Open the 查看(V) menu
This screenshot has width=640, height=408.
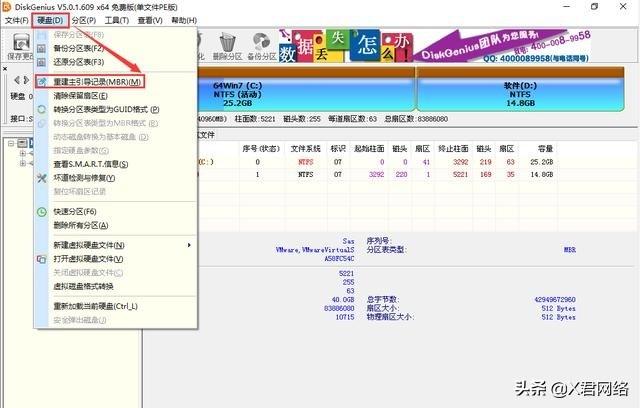(150, 20)
